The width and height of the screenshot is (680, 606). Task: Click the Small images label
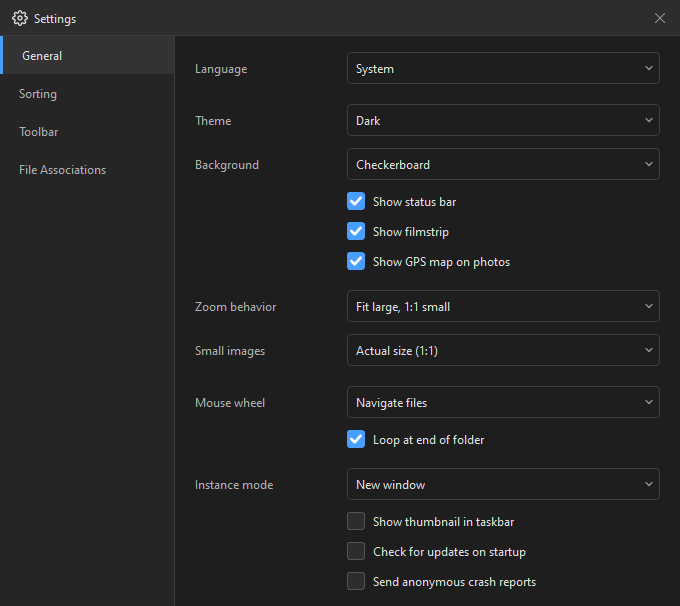pos(230,351)
